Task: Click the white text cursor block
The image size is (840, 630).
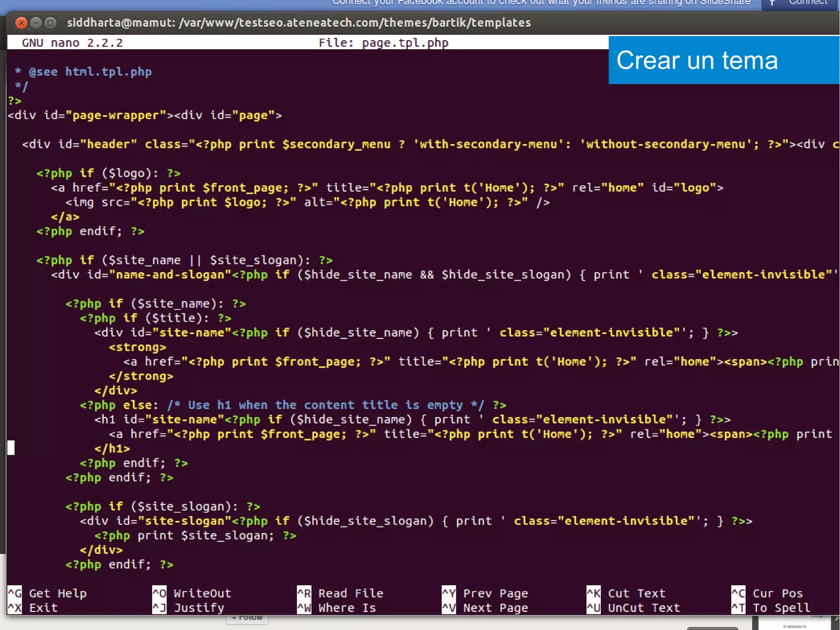Action: click(x=11, y=448)
